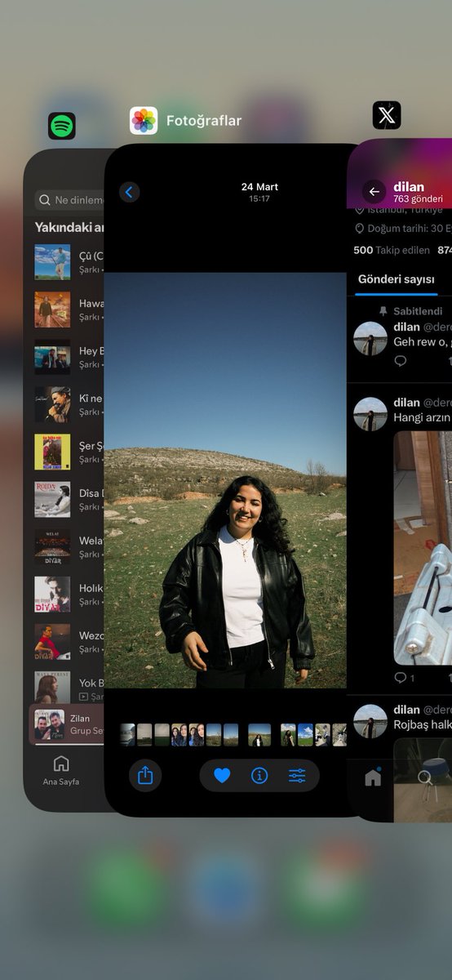Tap the X app icon above its card
The width and height of the screenshot is (452, 980).
pyautogui.click(x=387, y=115)
